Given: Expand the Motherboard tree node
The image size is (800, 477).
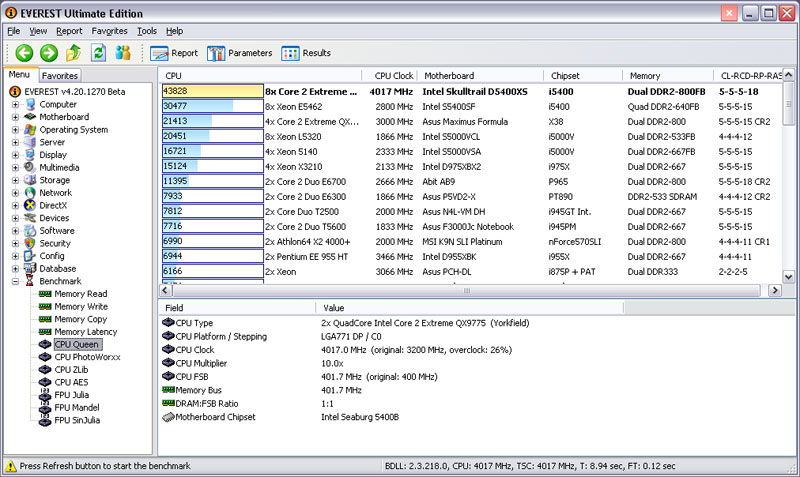Looking at the screenshot, I should pyautogui.click(x=15, y=117).
